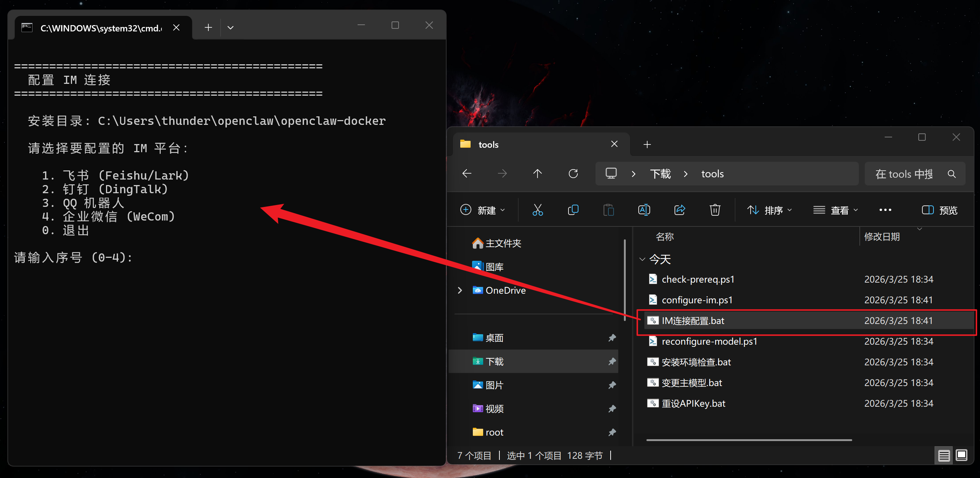Click the Share icon in Explorer toolbar
Viewport: 980px width, 478px height.
point(679,210)
